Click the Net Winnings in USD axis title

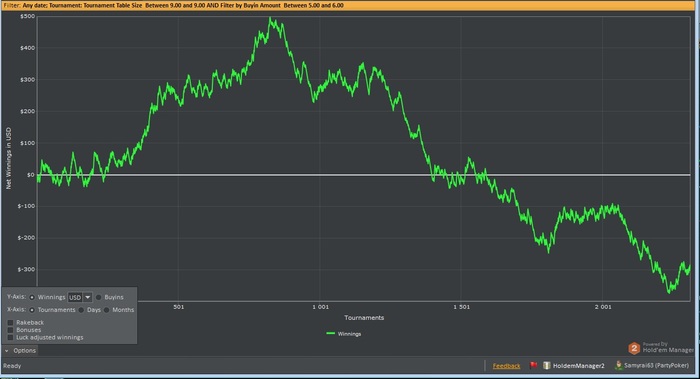click(x=8, y=158)
